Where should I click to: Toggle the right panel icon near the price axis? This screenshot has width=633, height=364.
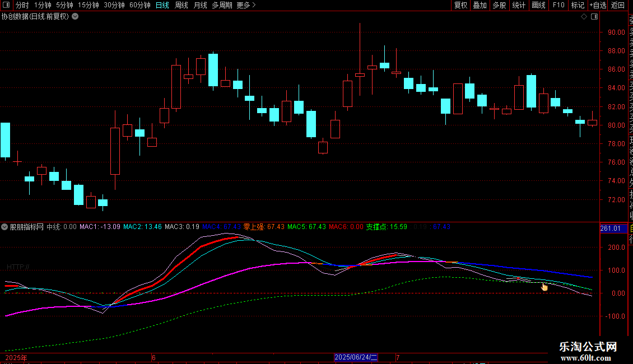pos(594,17)
